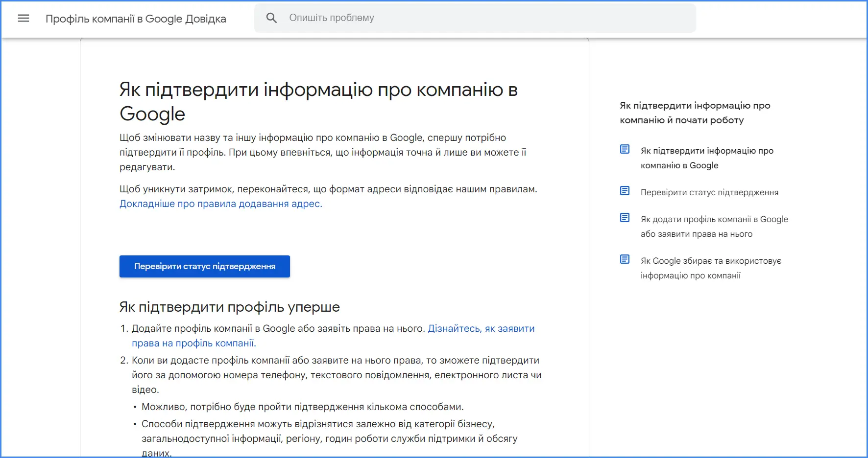Open sidebar article 'Як Google збирає та використовує інформацію'
Viewport: 868px width, 458px height.
[x=711, y=268]
